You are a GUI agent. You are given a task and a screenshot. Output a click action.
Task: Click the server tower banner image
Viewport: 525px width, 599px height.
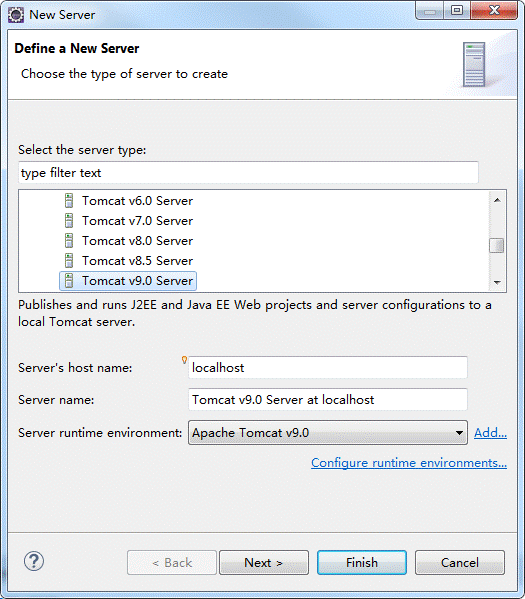coord(474,65)
